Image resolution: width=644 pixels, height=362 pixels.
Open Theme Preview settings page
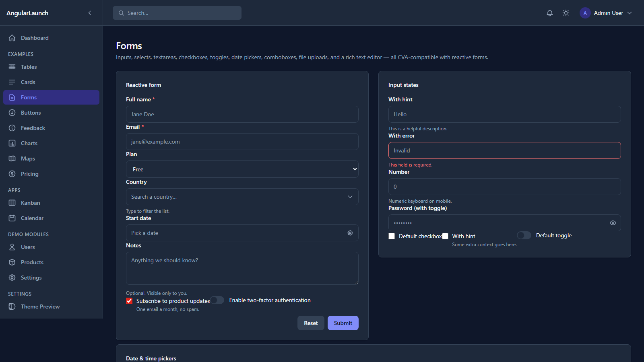coord(51,306)
